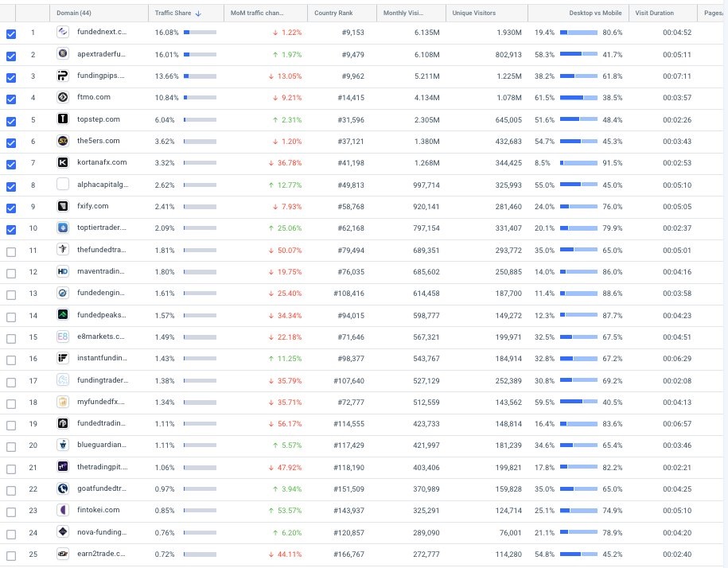This screenshot has height=568, width=728.
Task: Sort by MoM traffic change header
Action: click(257, 13)
